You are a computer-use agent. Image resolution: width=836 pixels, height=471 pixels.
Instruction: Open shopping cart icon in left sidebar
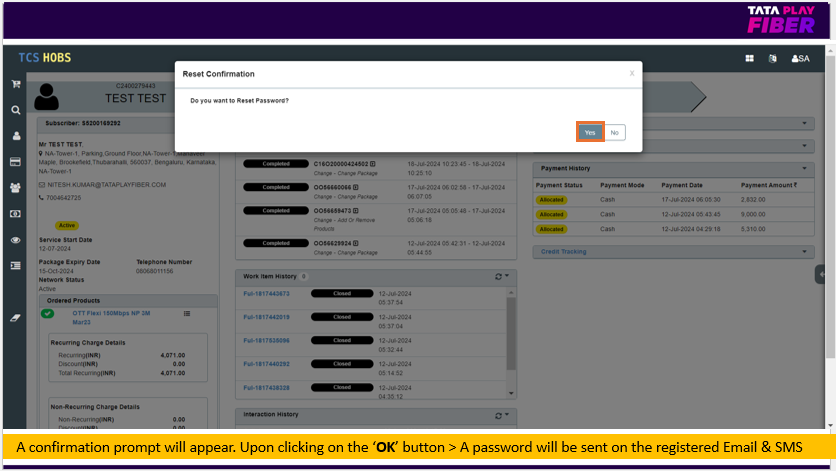point(15,84)
